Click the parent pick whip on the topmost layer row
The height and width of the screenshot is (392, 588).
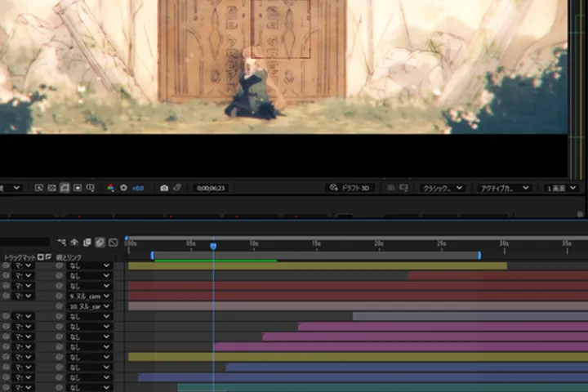point(60,265)
